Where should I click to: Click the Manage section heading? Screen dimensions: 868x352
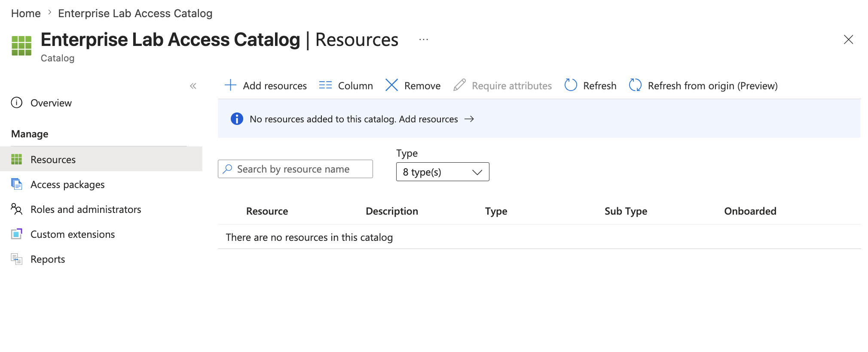tap(30, 134)
